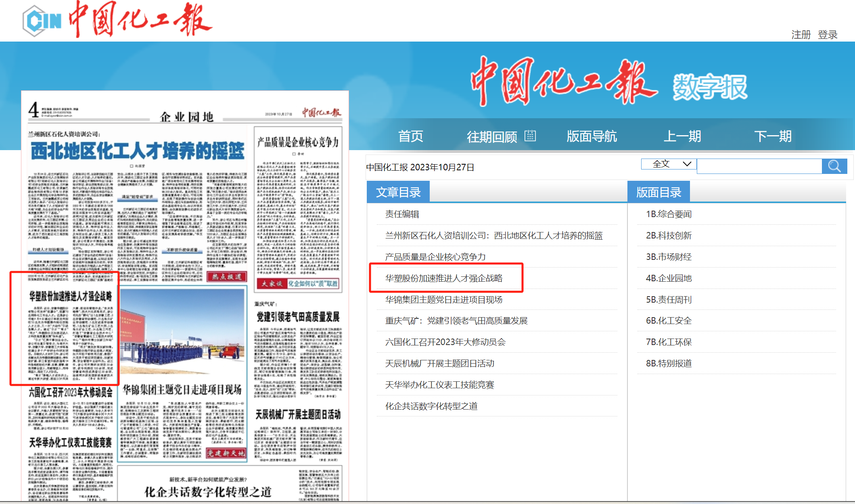Click inside the search text field
Screen dimensions: 855x504
[759, 166]
